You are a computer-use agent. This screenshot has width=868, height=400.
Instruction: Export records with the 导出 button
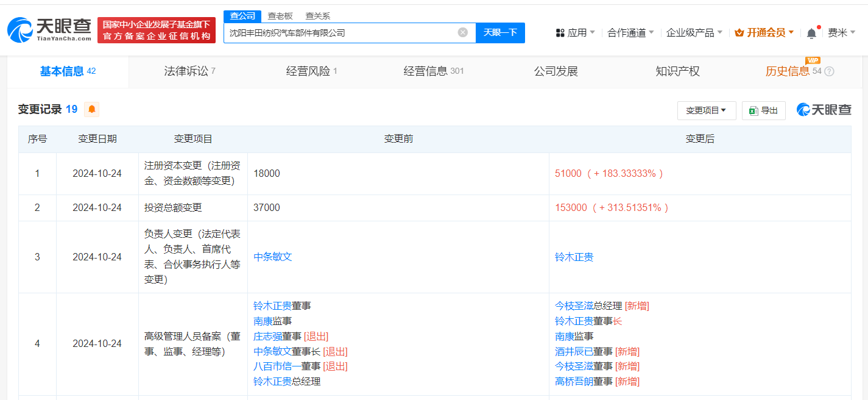[x=763, y=110]
